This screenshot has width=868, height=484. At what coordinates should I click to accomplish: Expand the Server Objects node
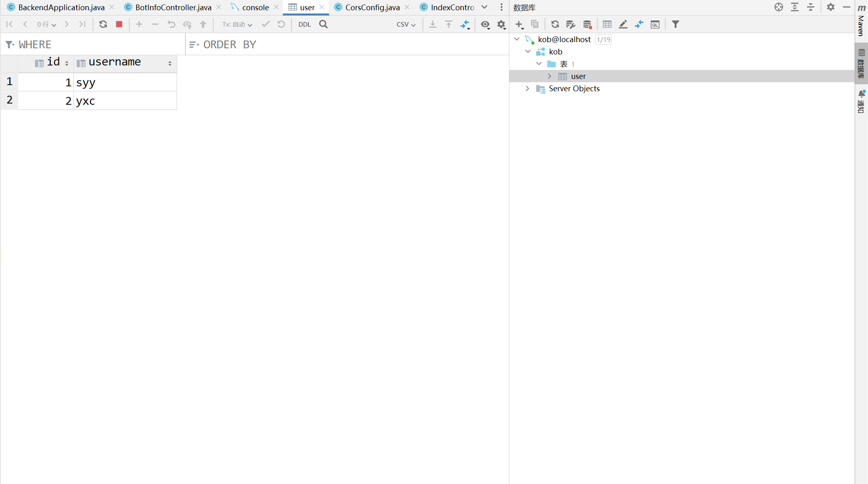tap(527, 88)
